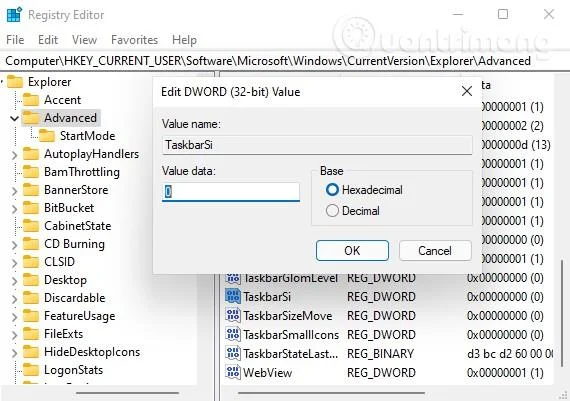This screenshot has width=570, height=401.
Task: Click the CabinetState key label
Action: (x=77, y=226)
